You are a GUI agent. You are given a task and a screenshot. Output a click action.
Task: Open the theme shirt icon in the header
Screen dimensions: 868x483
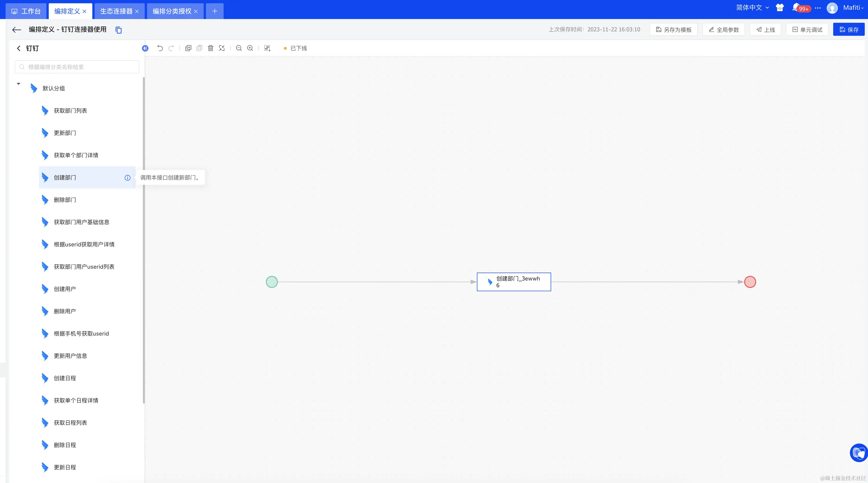780,7
